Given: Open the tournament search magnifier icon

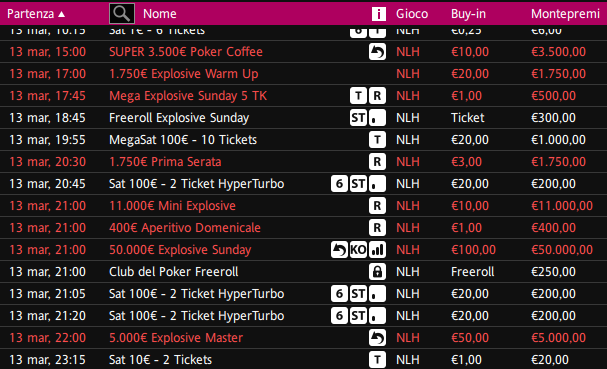Looking at the screenshot, I should 122,14.
